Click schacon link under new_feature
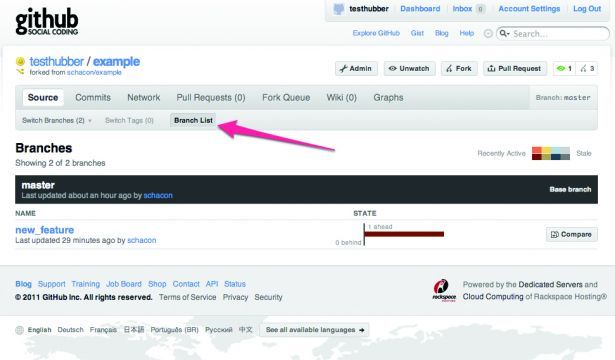Image resolution: width=615 pixels, height=360 pixels. 142,240
